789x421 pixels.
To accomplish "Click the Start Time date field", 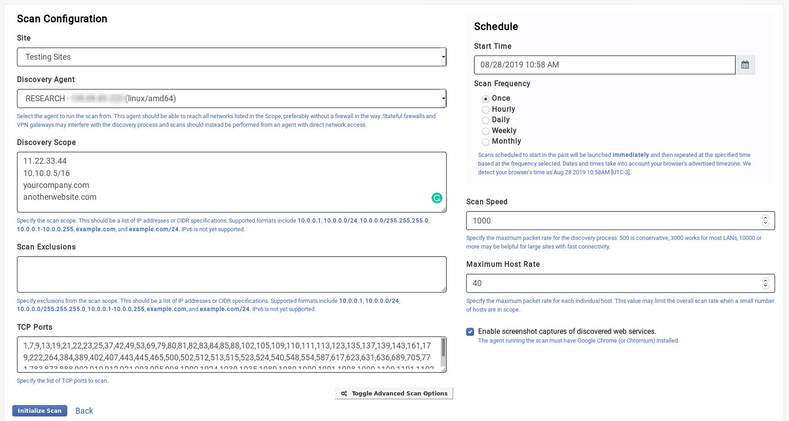I will tap(604, 65).
